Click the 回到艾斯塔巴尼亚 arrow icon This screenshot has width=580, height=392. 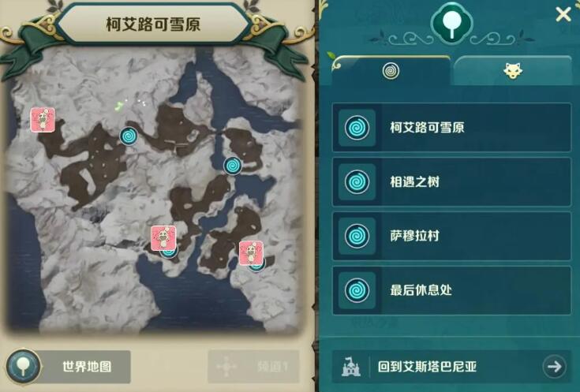click(554, 367)
